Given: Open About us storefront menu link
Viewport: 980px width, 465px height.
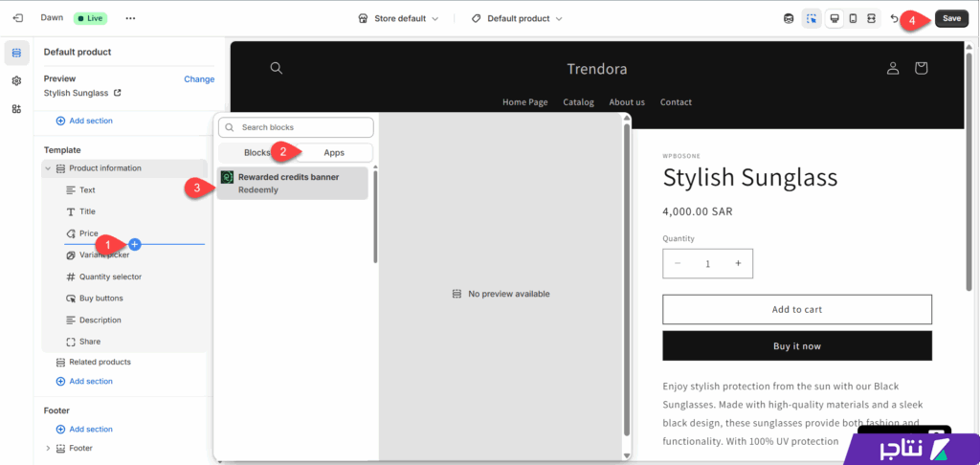Looking at the screenshot, I should click(627, 101).
